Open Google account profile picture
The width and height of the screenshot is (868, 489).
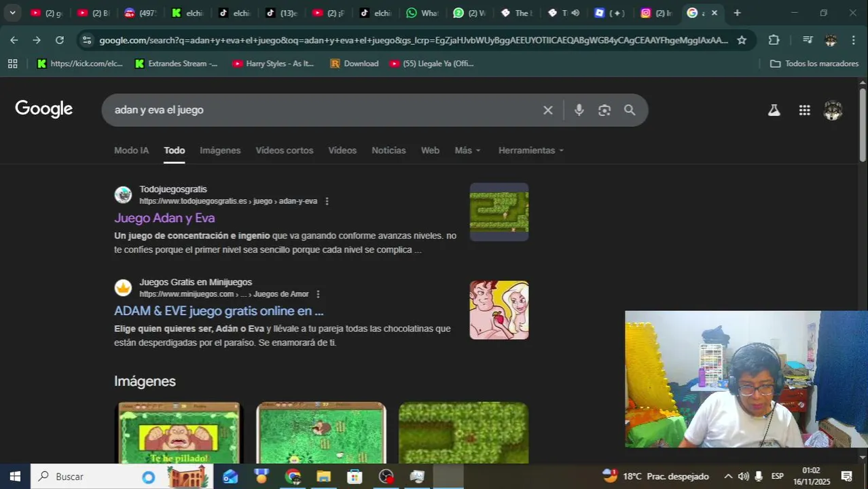[x=833, y=110]
